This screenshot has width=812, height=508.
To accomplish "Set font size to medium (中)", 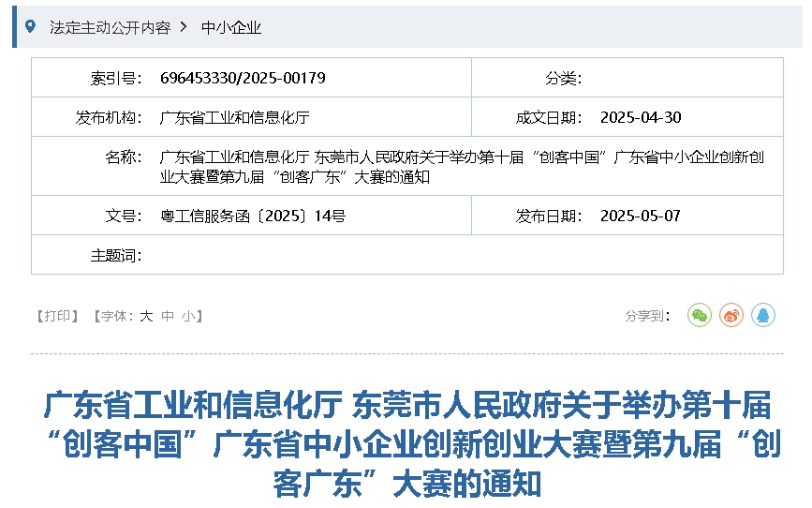I will click(x=168, y=317).
